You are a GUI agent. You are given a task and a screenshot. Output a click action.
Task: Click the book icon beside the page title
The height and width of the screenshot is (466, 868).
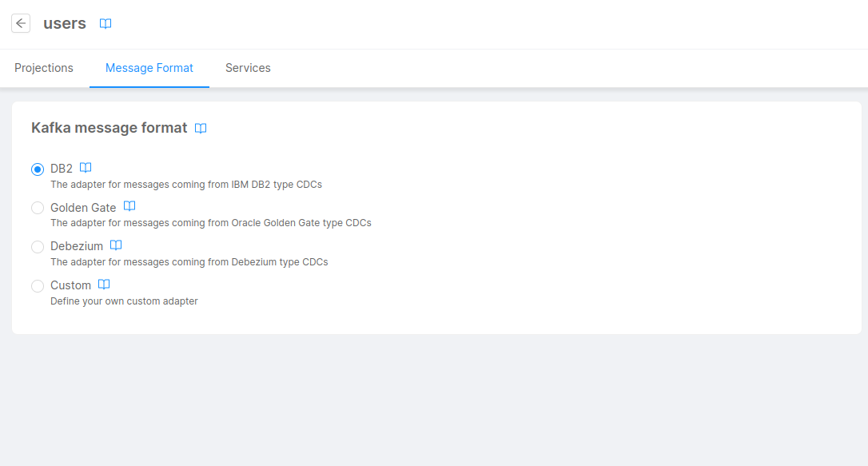105,24
